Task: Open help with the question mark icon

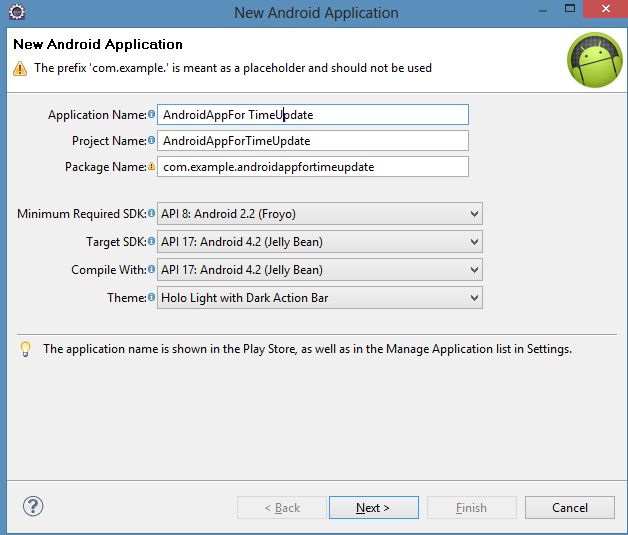Action: click(x=33, y=506)
